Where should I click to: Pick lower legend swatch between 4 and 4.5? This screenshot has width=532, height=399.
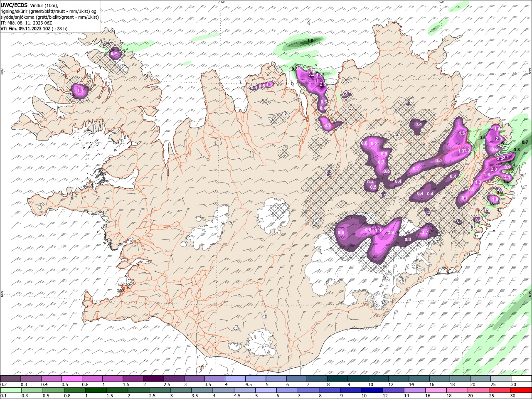[223, 390]
